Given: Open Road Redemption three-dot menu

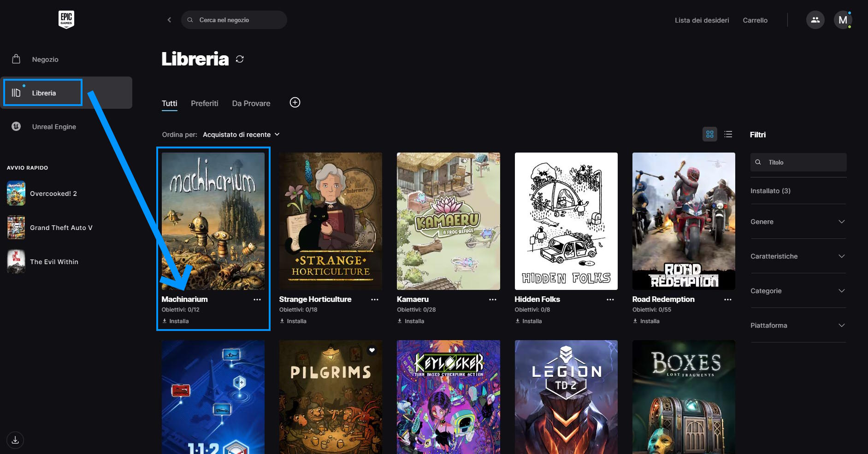Looking at the screenshot, I should [728, 300].
